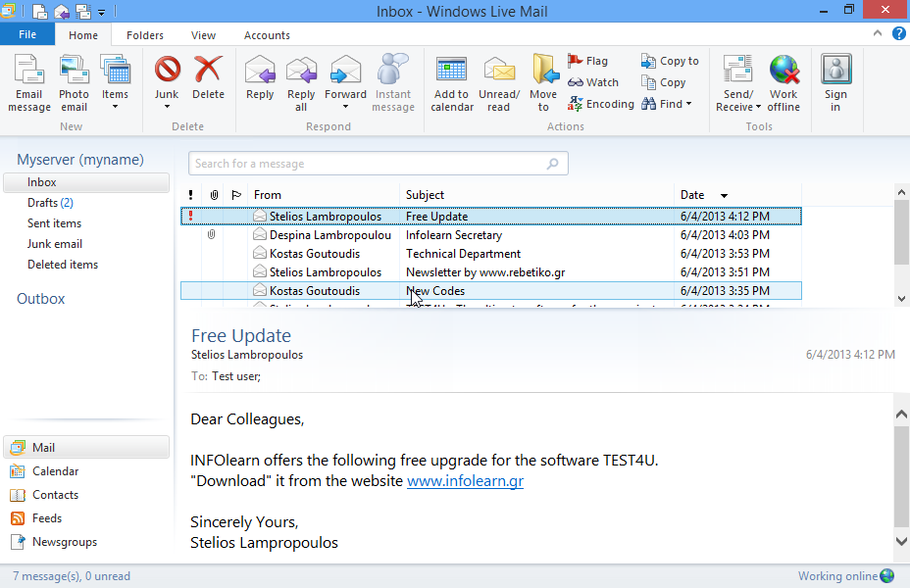
Task: Create a Photo email
Action: point(74,83)
